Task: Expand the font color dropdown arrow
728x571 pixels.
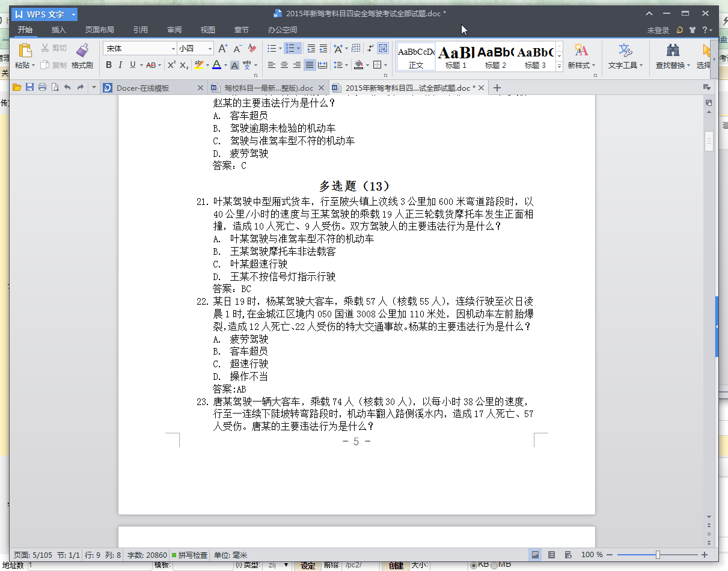Action: tap(225, 66)
